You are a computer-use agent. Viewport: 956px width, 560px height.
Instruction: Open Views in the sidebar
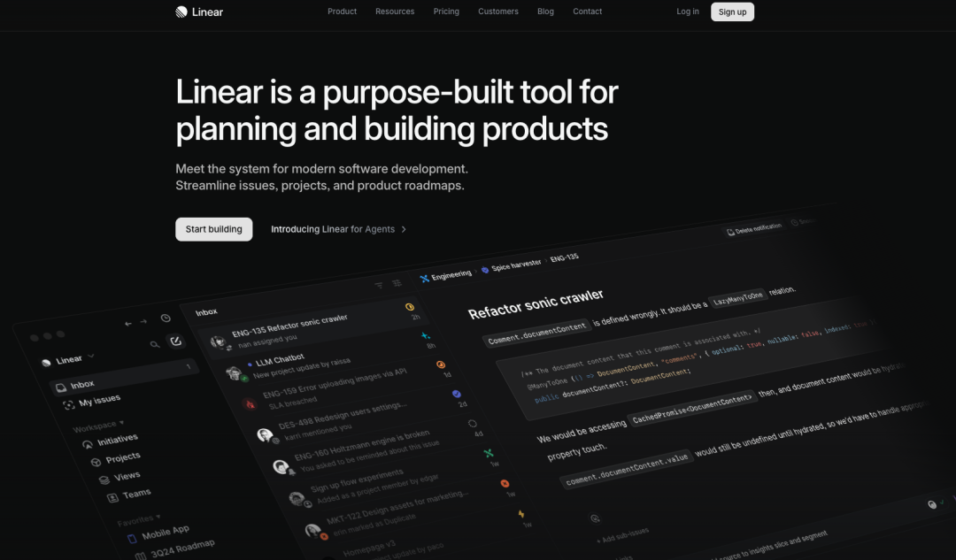coord(120,477)
